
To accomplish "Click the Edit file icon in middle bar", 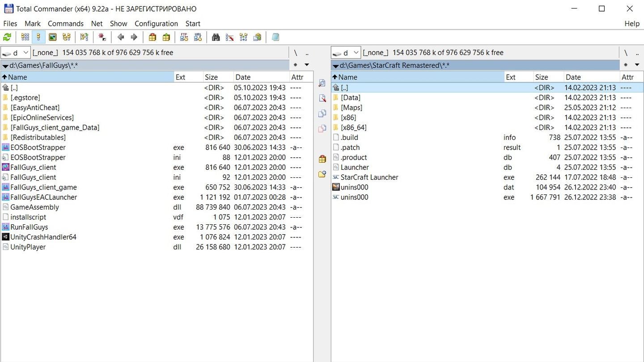I will (322, 98).
